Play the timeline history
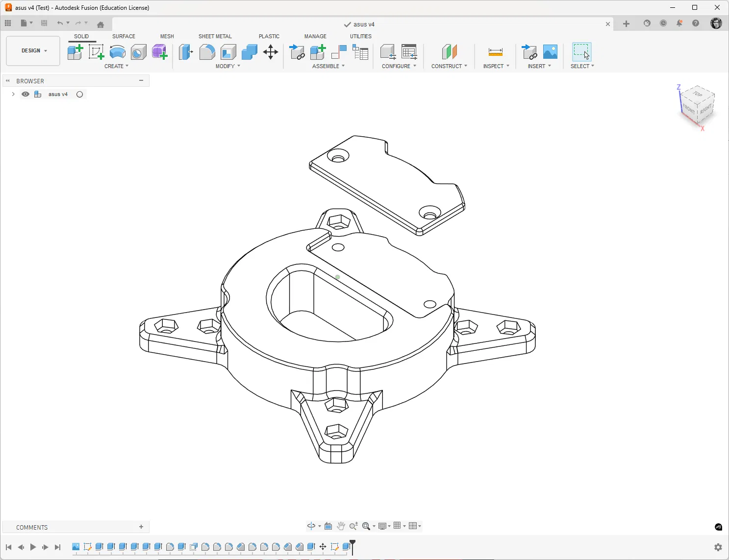The width and height of the screenshot is (729, 560). 33,547
